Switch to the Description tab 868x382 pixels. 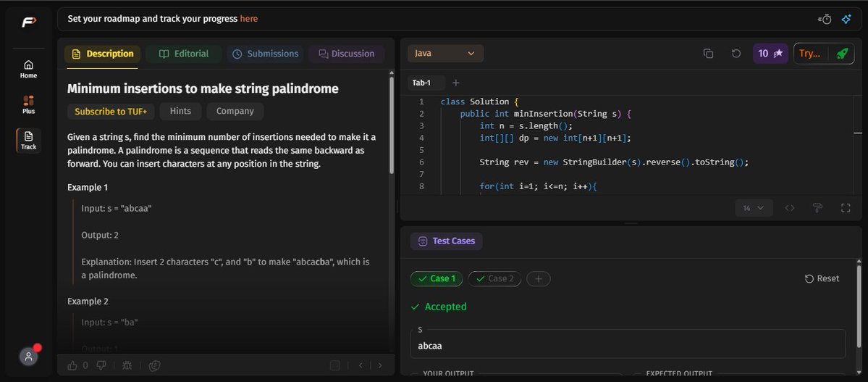click(x=102, y=54)
